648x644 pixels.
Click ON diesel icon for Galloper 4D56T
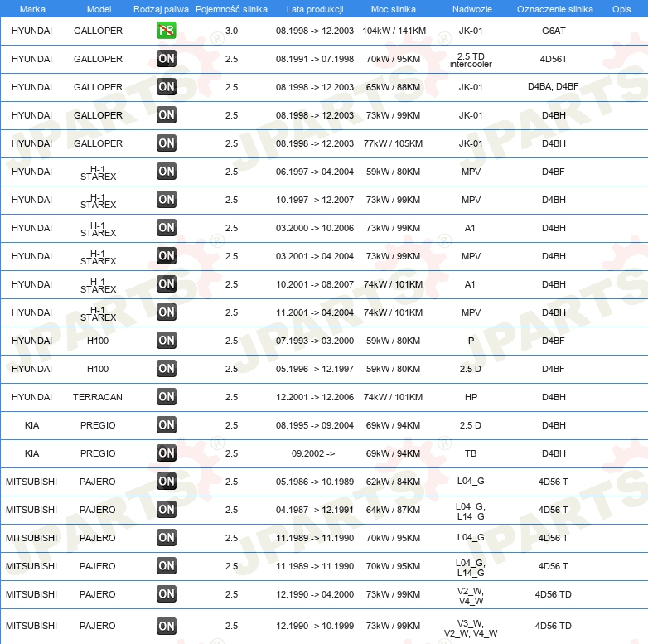coord(166,59)
